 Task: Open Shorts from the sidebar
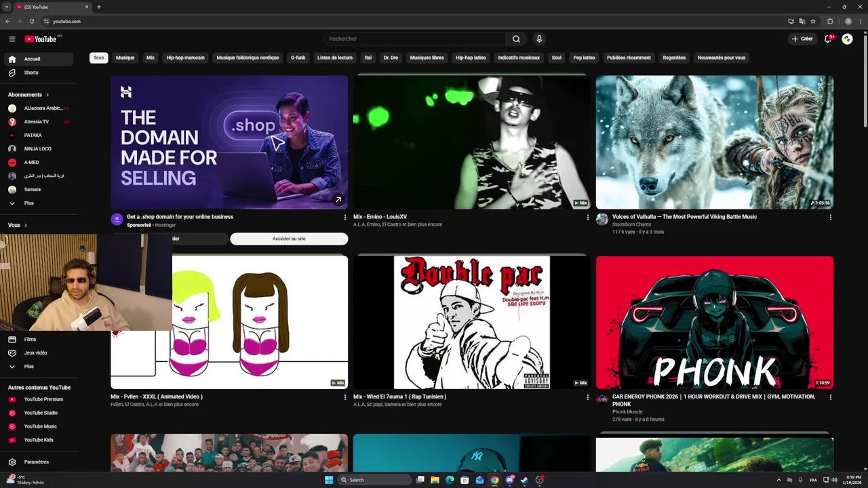pyautogui.click(x=38, y=73)
